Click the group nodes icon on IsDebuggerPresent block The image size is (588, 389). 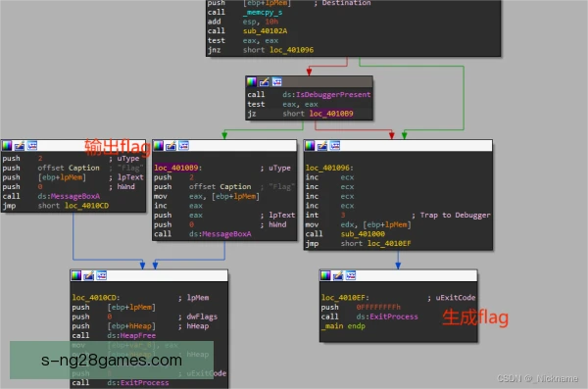tap(276, 81)
